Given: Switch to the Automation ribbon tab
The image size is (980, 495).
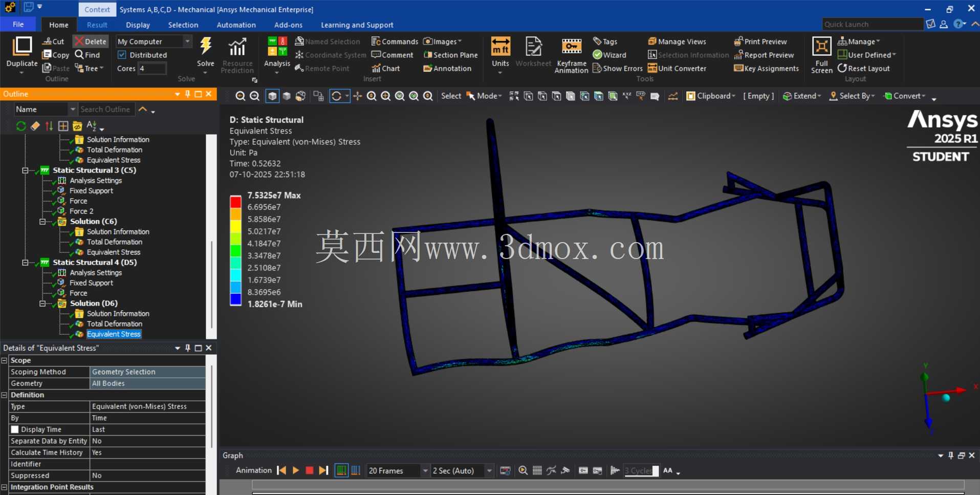Looking at the screenshot, I should pos(236,25).
